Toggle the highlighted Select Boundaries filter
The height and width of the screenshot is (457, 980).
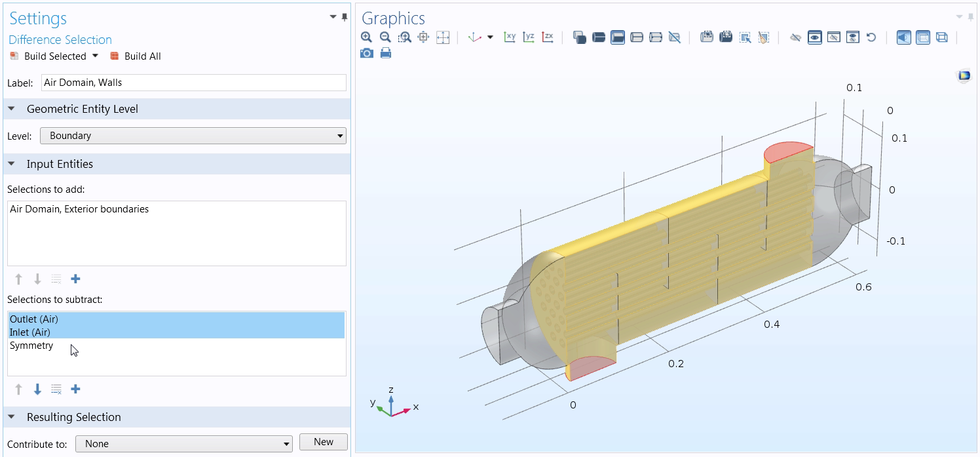(617, 37)
